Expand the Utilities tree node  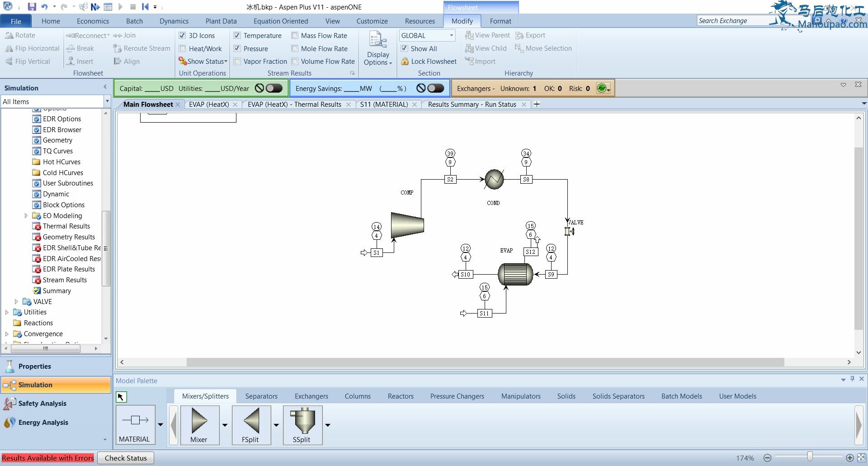[x=7, y=312]
